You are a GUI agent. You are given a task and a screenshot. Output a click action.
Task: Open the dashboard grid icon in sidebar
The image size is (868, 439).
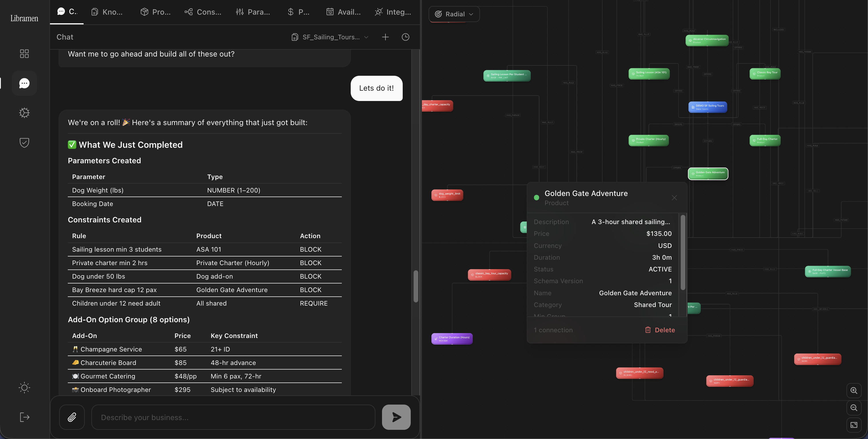tap(24, 54)
